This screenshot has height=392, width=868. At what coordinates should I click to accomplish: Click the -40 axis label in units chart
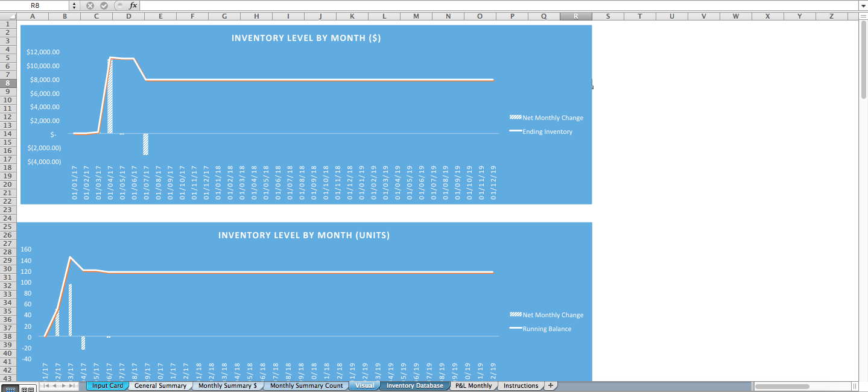pyautogui.click(x=27, y=359)
